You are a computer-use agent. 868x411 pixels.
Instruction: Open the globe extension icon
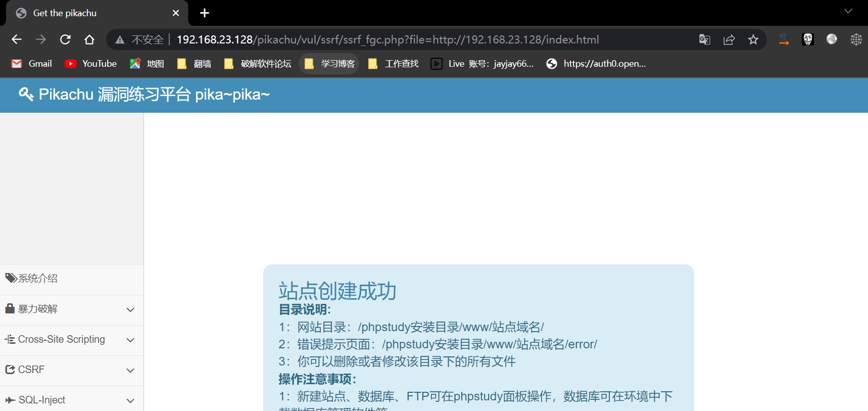coord(856,39)
